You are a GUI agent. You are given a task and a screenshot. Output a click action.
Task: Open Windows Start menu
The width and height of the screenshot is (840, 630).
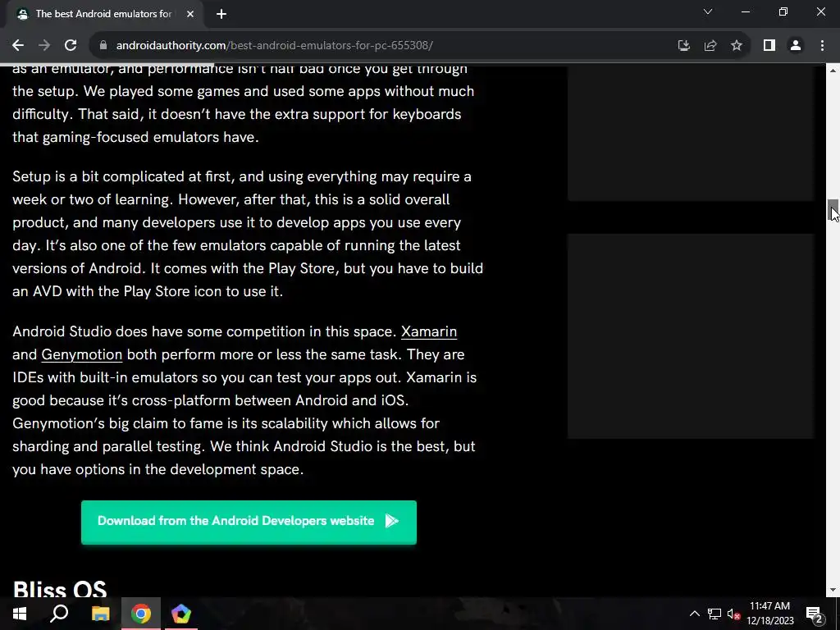[x=20, y=614]
